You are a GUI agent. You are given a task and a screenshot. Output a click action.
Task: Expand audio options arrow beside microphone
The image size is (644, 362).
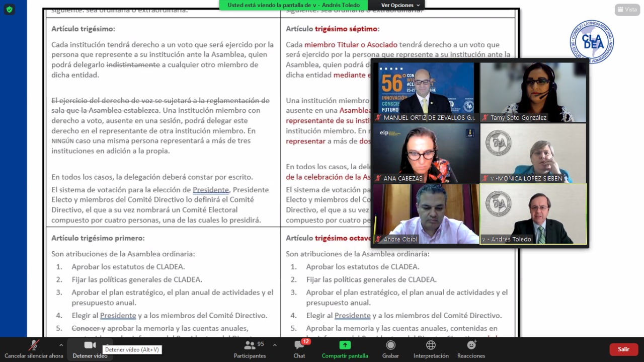point(61,345)
